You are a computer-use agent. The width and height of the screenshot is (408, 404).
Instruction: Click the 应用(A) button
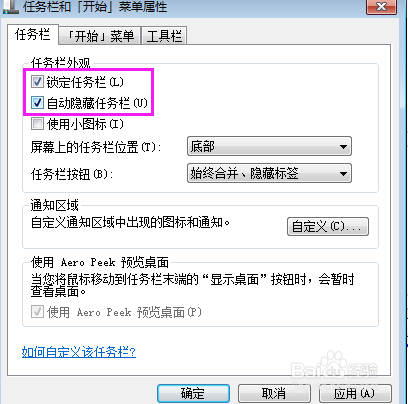[x=355, y=393]
